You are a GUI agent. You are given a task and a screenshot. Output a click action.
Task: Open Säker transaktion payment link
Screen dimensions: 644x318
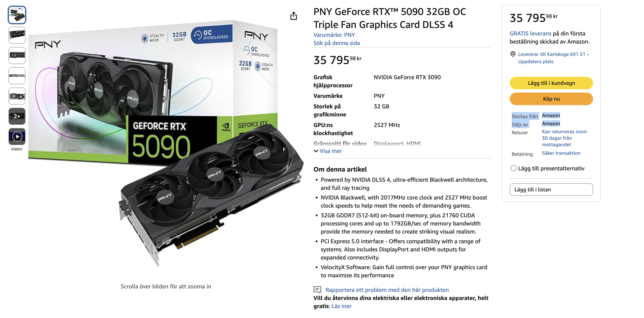(561, 153)
